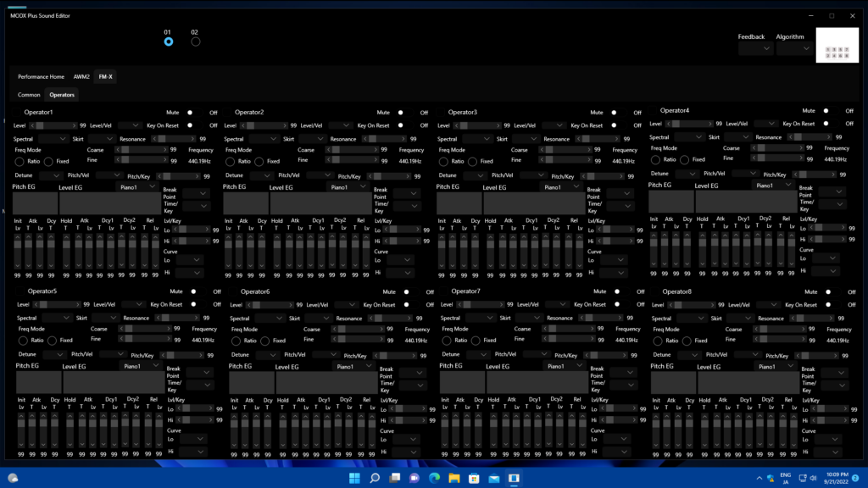This screenshot has height=488, width=868.
Task: Click the Operator1 Rel Lv slider down arrow
Action: [x=155, y=265]
